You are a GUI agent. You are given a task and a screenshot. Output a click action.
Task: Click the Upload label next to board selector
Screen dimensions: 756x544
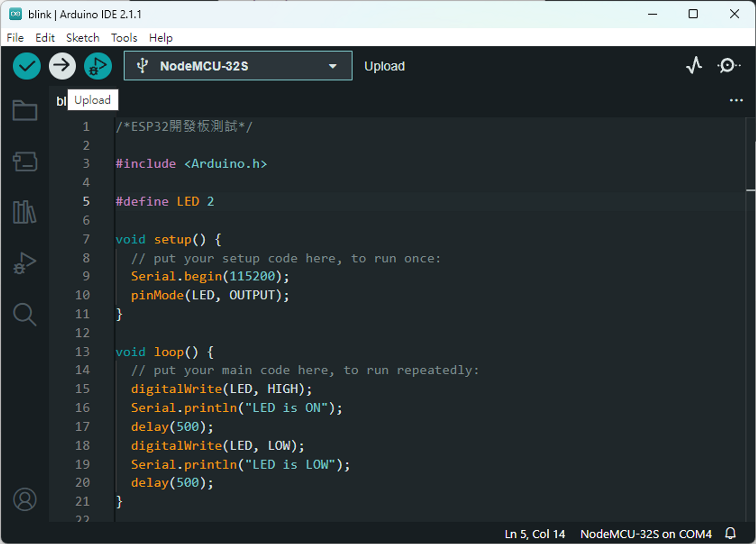click(x=385, y=66)
